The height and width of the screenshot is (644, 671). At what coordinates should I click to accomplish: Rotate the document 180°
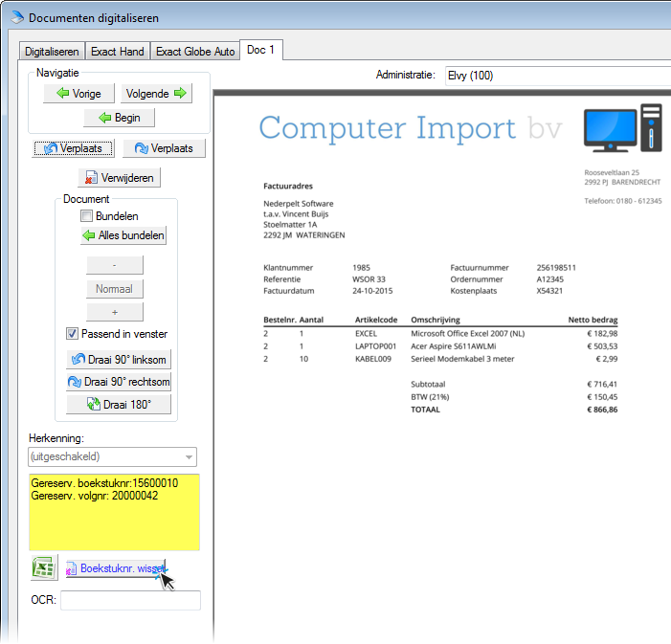tap(119, 405)
